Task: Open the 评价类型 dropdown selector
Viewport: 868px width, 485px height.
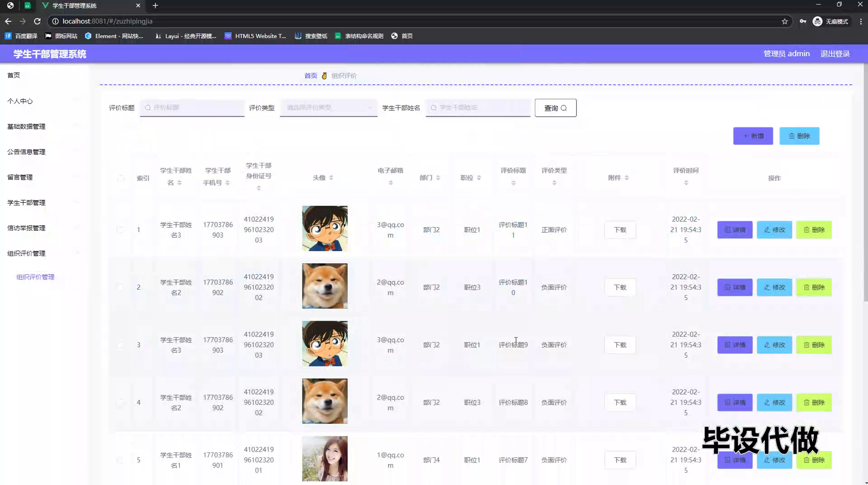Action: [x=329, y=108]
